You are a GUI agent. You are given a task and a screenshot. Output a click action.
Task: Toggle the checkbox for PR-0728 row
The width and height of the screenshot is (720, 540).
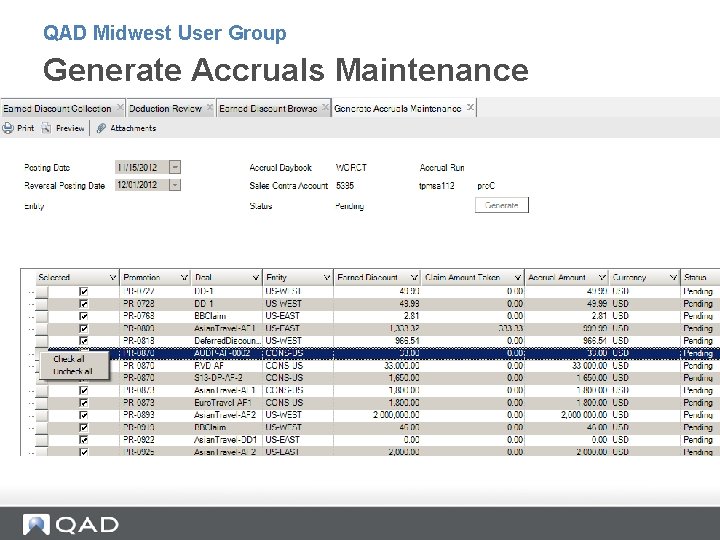[x=84, y=304]
